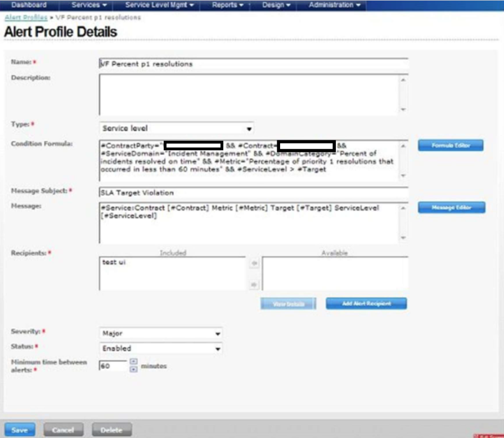Increase minimum time between alerts
The image size is (504, 438).
[133, 361]
